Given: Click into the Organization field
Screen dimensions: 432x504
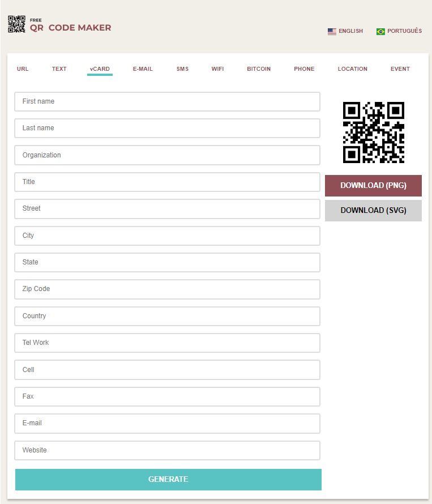Looking at the screenshot, I should point(167,155).
